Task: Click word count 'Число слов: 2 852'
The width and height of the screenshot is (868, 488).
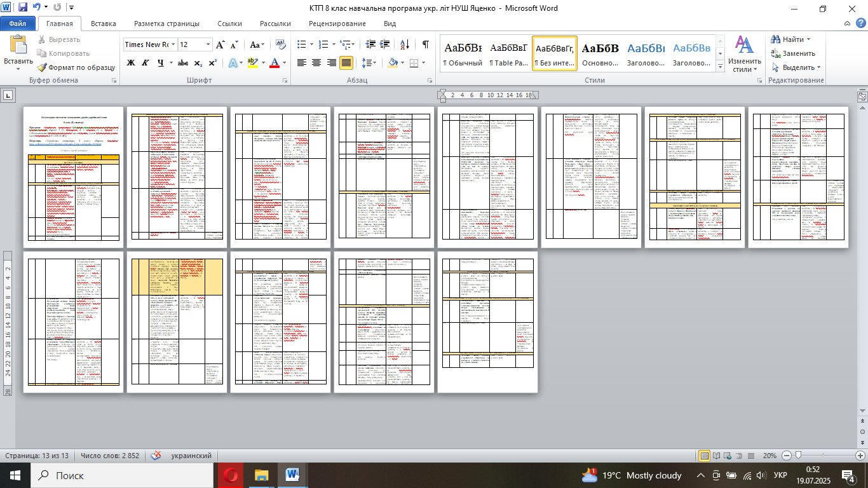Action: click(x=110, y=456)
